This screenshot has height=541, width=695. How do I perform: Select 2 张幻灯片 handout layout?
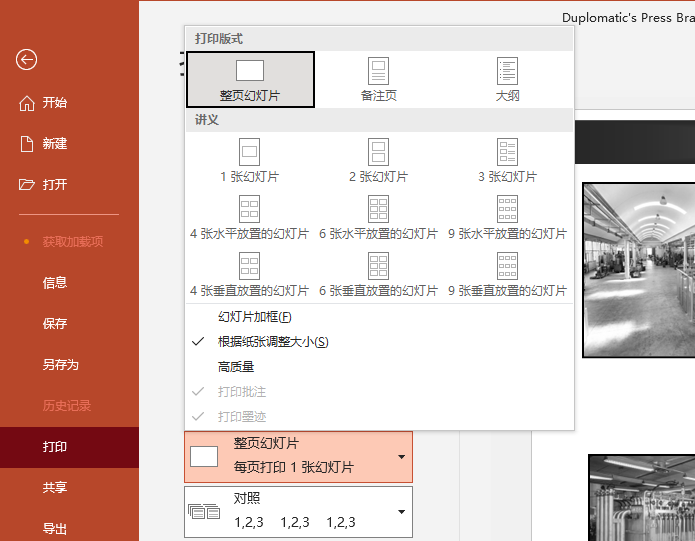(379, 160)
